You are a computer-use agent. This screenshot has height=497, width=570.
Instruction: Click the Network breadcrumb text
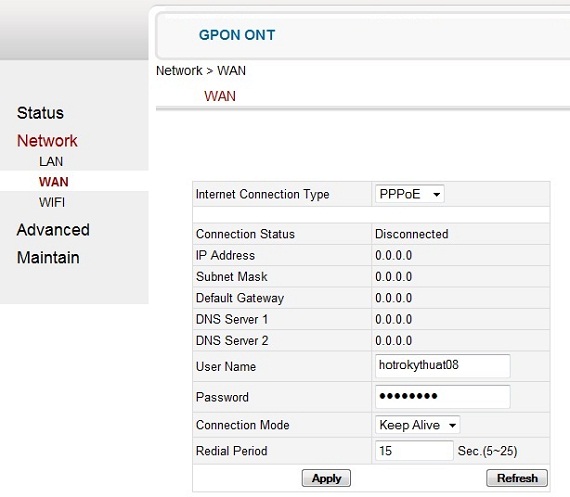coord(179,71)
